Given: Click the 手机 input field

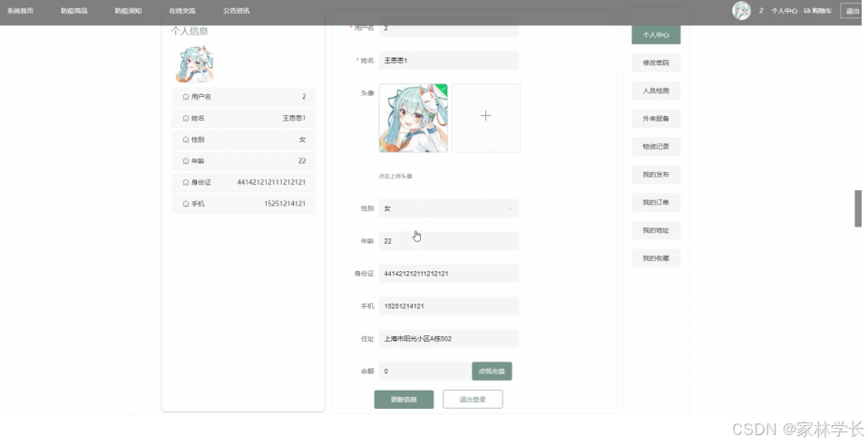Looking at the screenshot, I should pyautogui.click(x=448, y=306).
